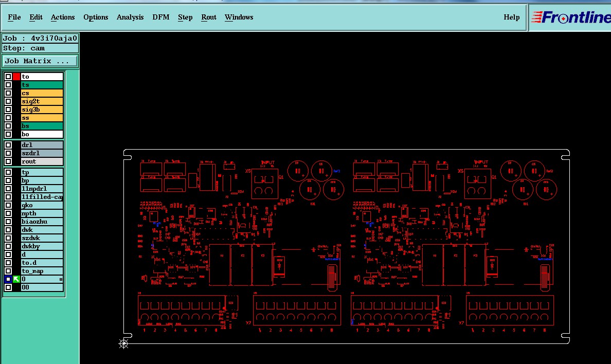Click relay outline K1 on the left board
The height and width of the screenshot is (364, 611).
point(220,265)
